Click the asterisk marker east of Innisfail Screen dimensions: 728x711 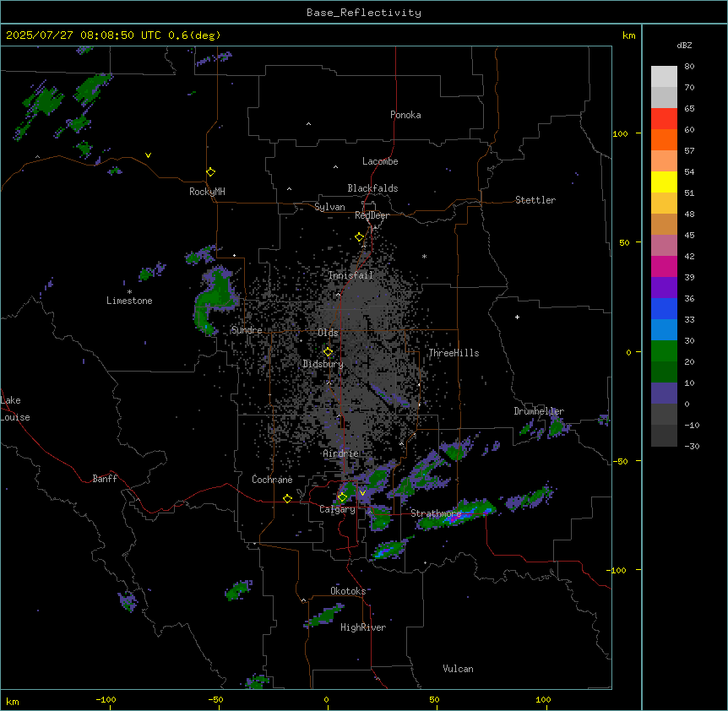click(424, 256)
